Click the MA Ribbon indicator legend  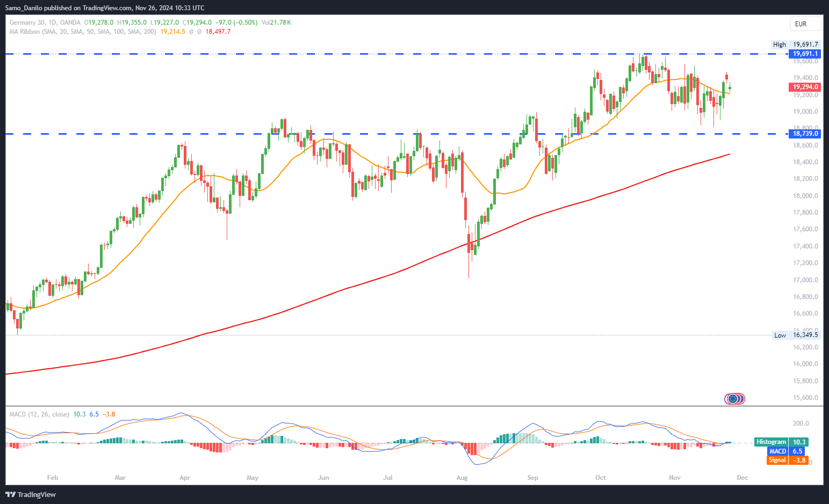[83, 32]
